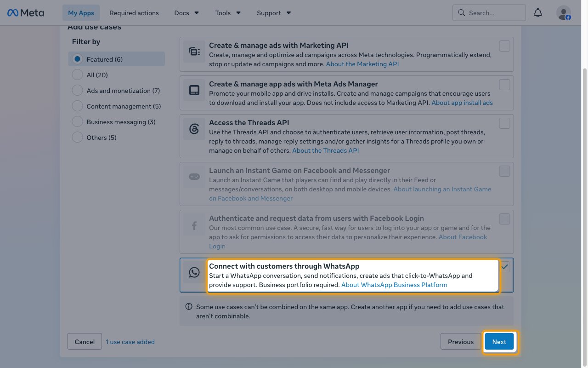Click the Instant Game controller icon

click(x=194, y=176)
